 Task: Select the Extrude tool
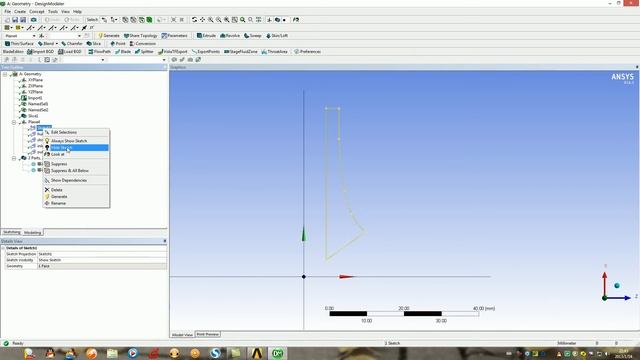(207, 36)
